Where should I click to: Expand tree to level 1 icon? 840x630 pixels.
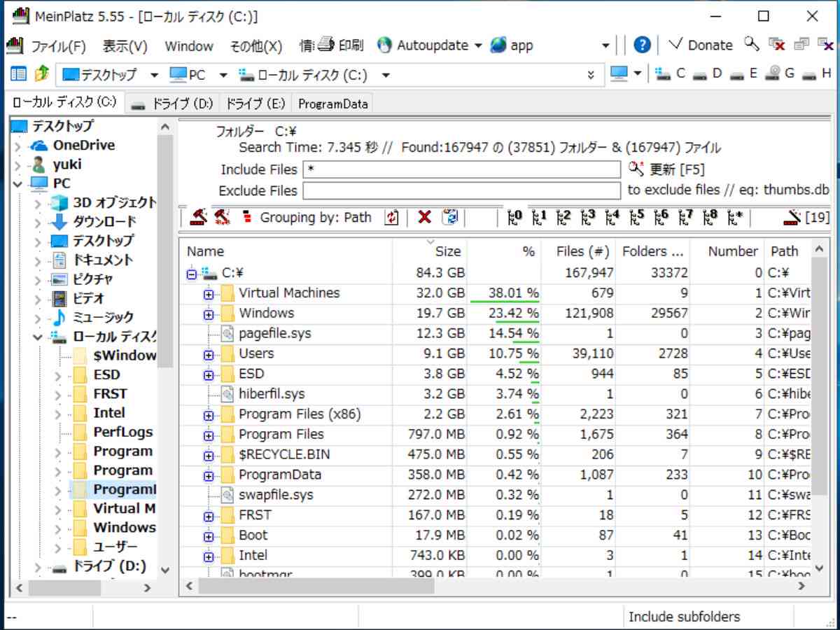click(x=539, y=217)
